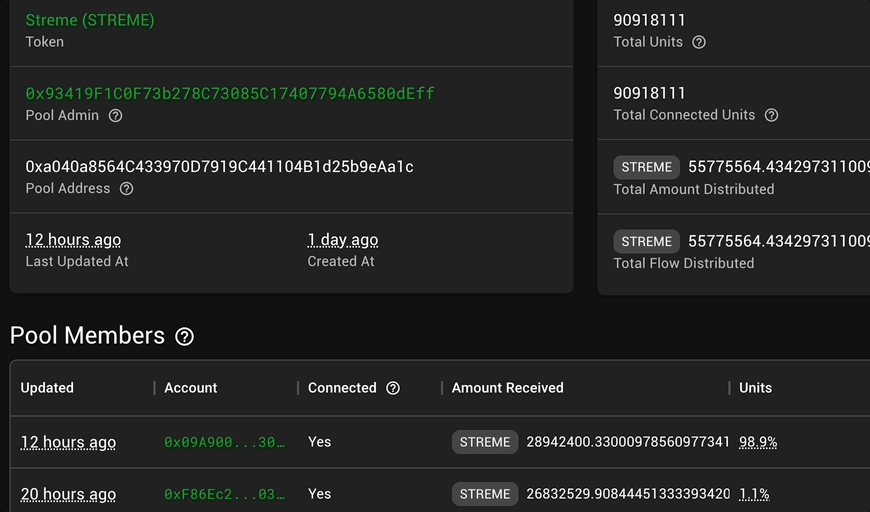Open the Pool Admin address link
Viewport: 870px width, 512px height.
click(x=230, y=93)
